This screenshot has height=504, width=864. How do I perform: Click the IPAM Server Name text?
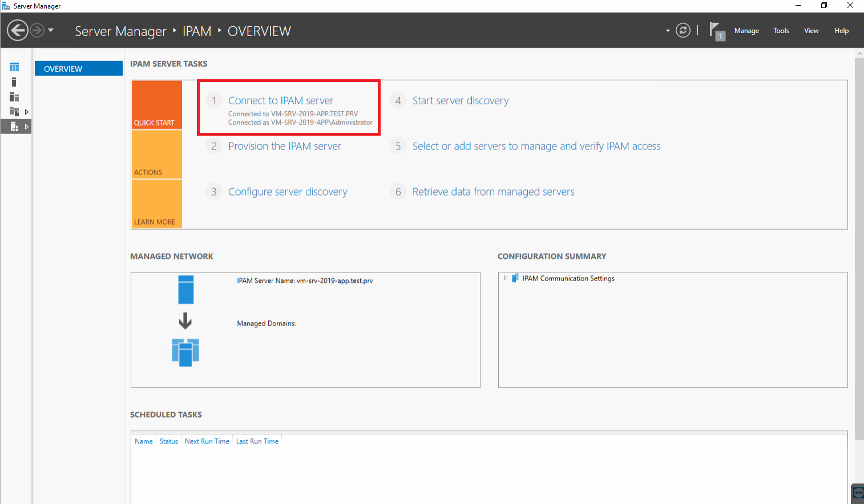tap(305, 281)
